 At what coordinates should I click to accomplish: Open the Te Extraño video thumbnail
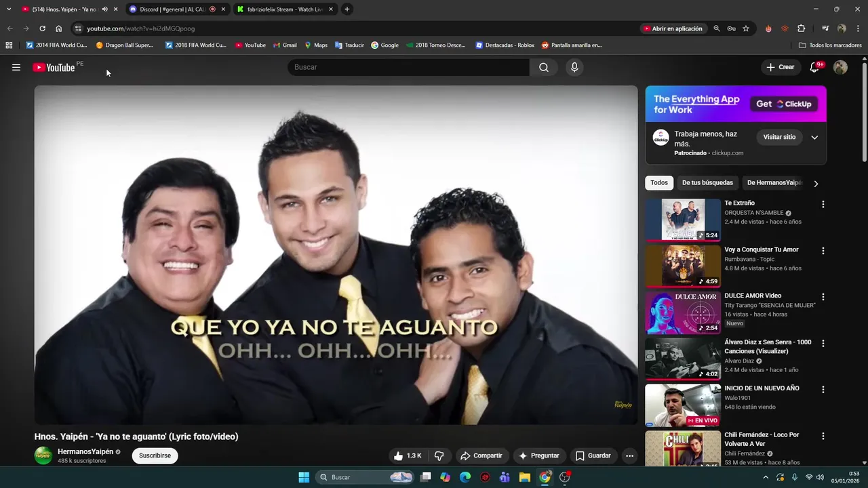(683, 220)
